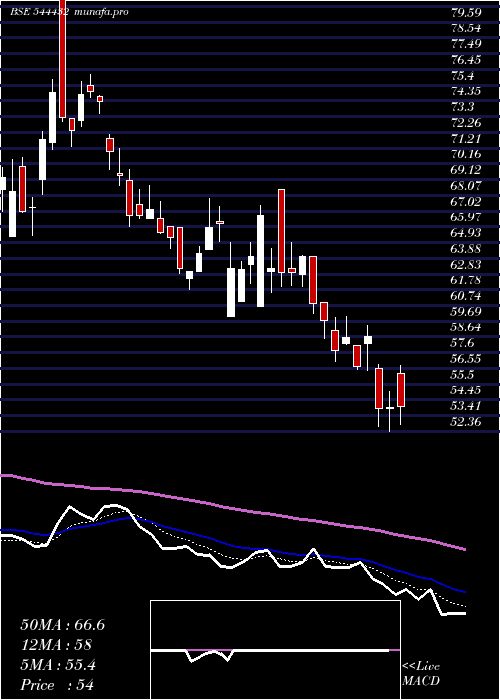Click the 60.74 price axis label
500x700 pixels.
467,296
